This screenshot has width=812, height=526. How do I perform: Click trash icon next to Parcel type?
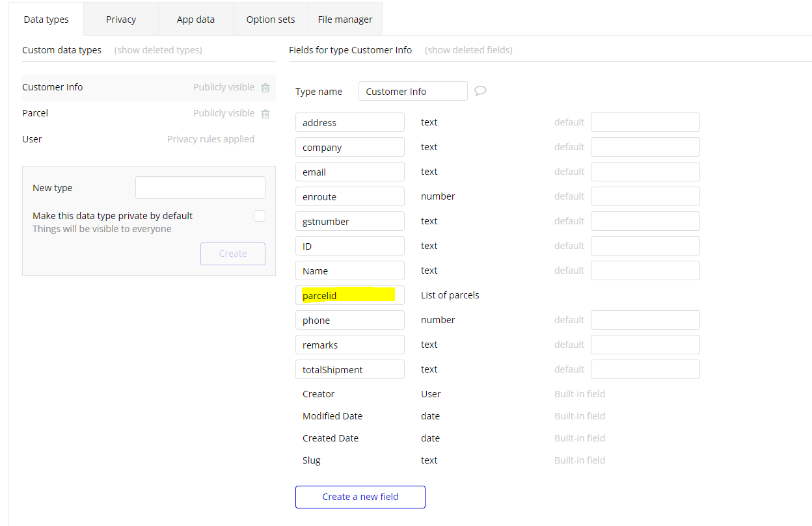coord(265,114)
